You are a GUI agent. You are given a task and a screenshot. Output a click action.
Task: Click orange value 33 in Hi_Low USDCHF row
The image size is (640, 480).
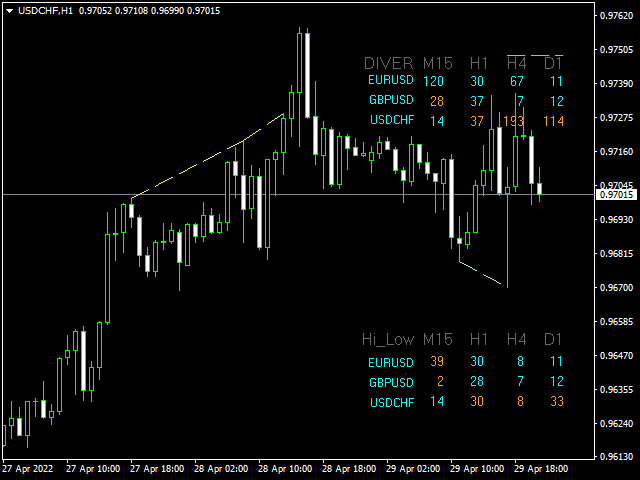557,401
